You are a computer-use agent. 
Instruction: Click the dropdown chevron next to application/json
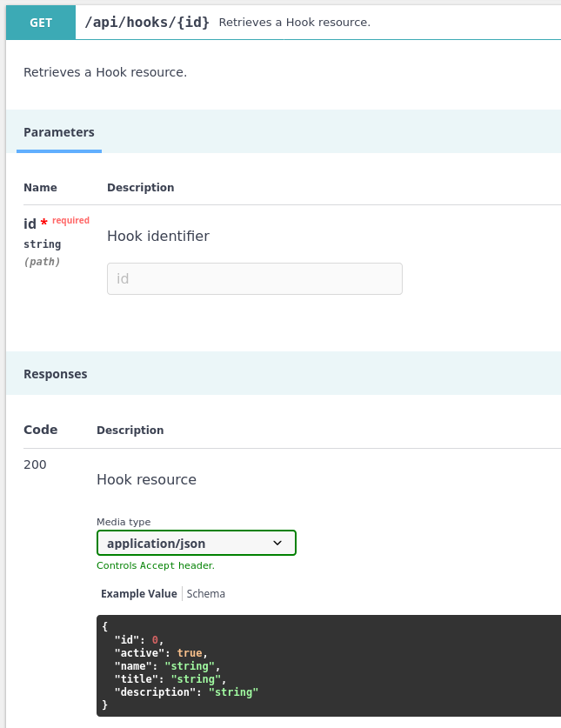[x=278, y=542]
